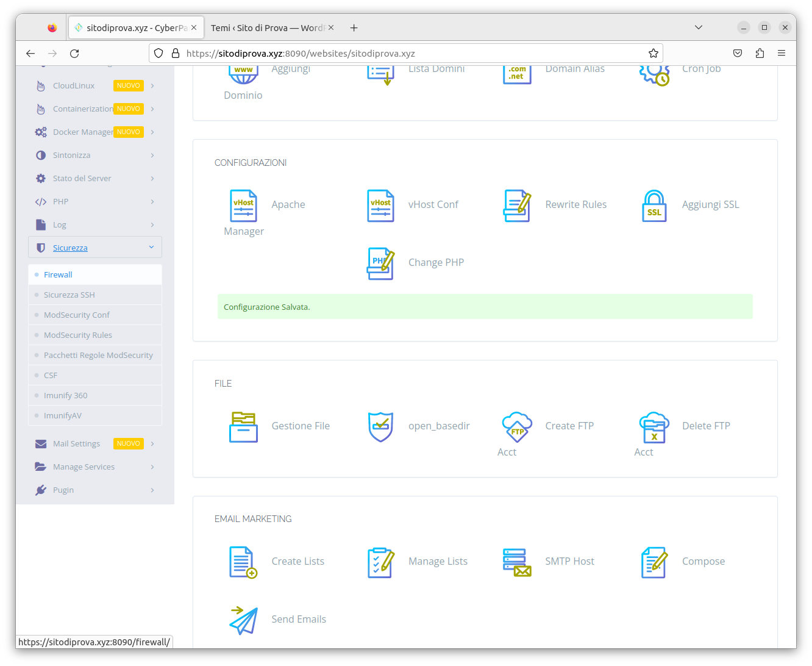The image size is (812, 666).
Task: Click the Aggiungi Dominio www icon
Action: coord(243,74)
